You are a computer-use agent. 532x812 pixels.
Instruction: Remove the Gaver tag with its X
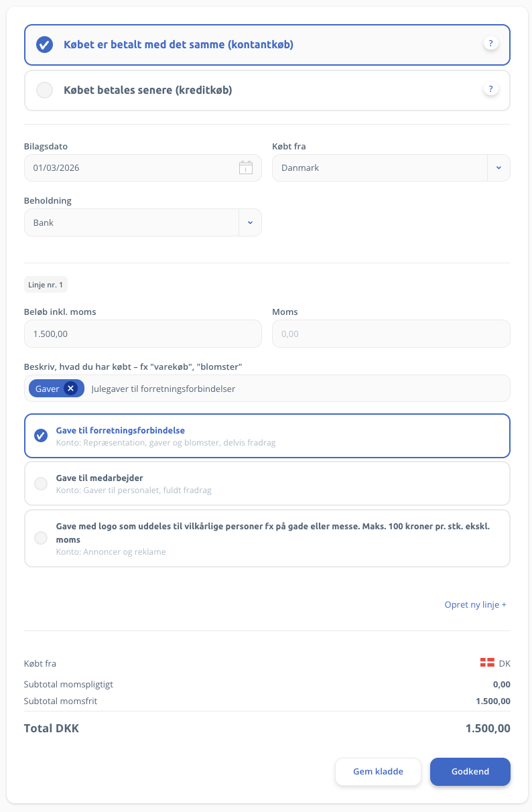(x=71, y=389)
